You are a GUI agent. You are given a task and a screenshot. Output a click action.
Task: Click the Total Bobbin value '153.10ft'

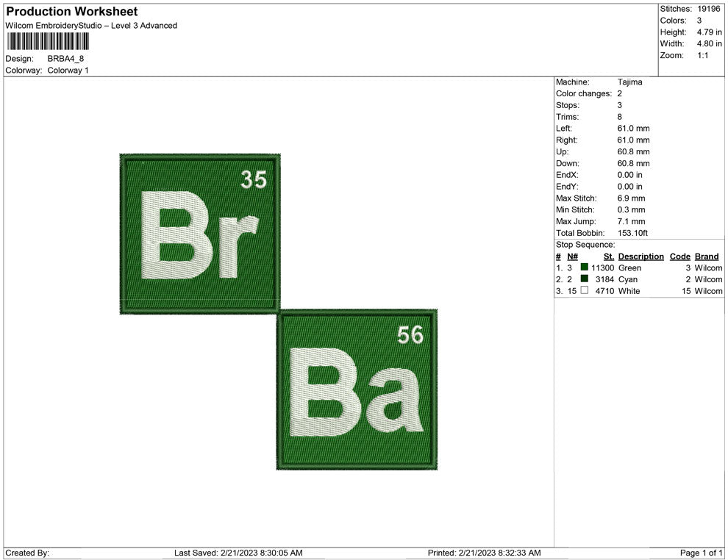coord(632,233)
